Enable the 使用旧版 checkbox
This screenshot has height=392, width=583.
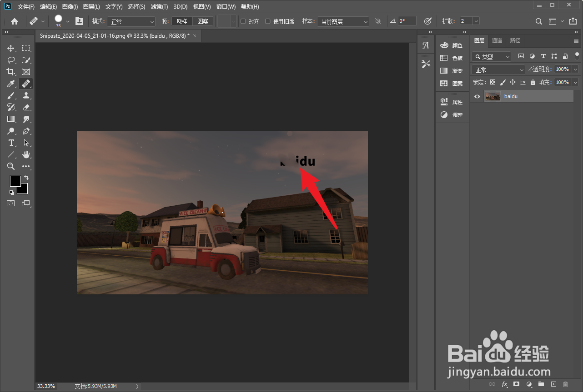pyautogui.click(x=268, y=21)
